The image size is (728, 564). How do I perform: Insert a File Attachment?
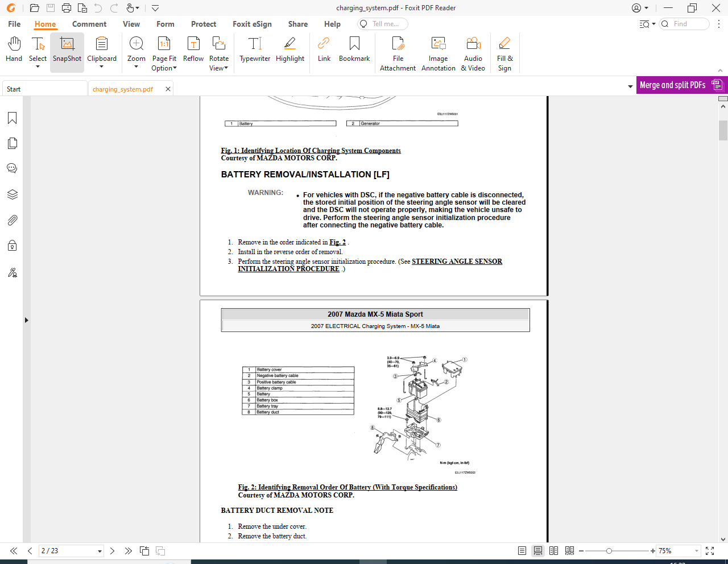point(398,54)
